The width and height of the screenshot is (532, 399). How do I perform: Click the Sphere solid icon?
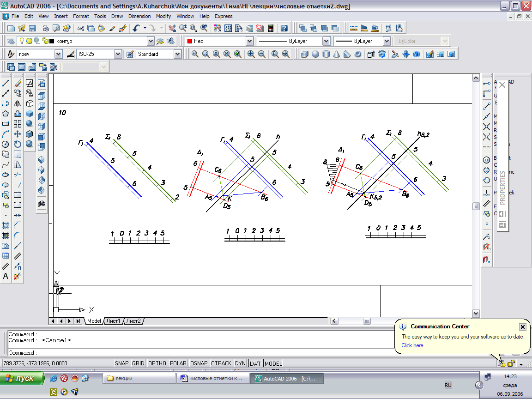[315, 54]
